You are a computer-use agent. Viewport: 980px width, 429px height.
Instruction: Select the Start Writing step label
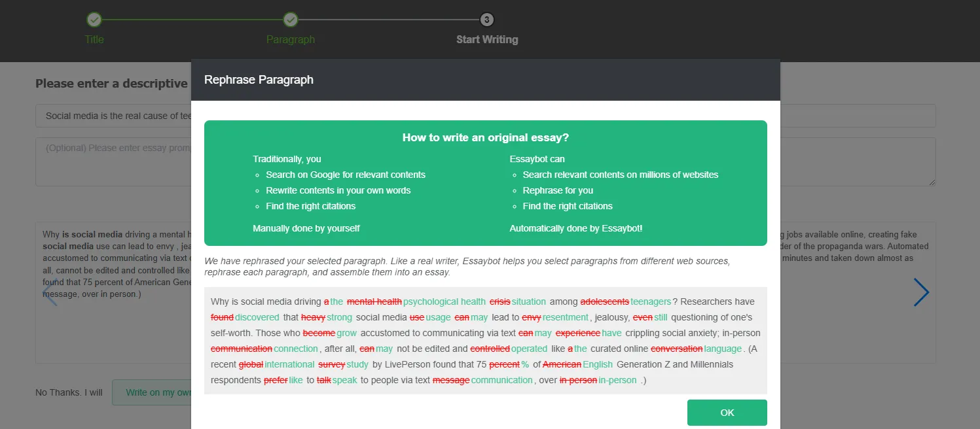[487, 39]
